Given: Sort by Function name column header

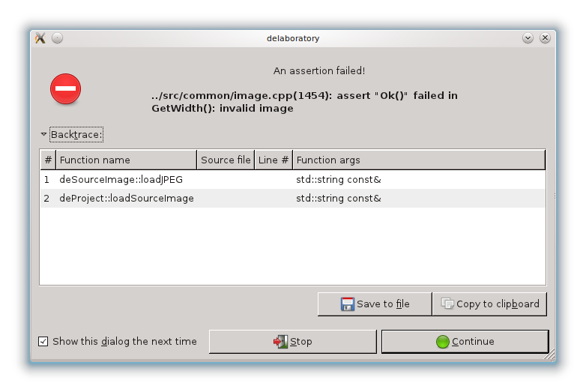Looking at the screenshot, I should click(127, 160).
